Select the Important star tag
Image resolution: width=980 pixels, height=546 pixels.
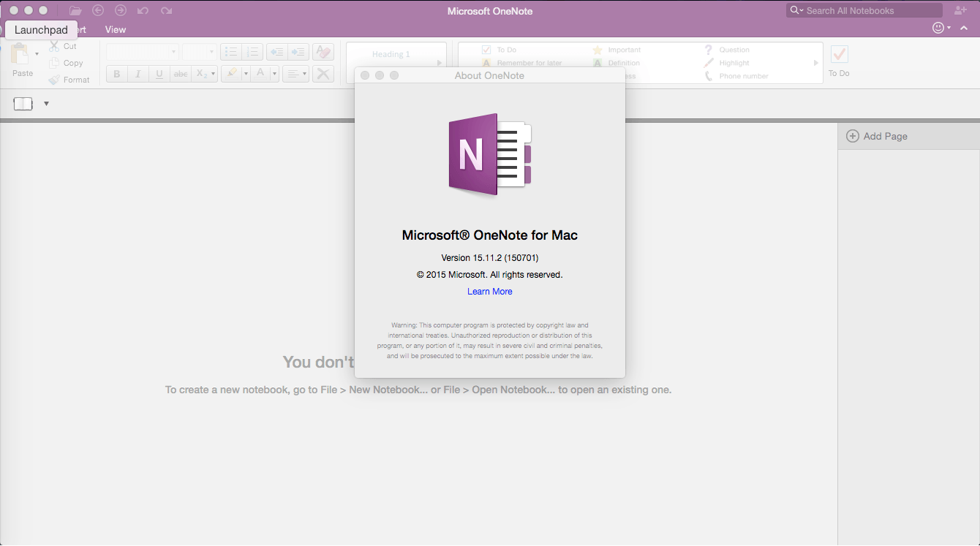click(x=617, y=50)
